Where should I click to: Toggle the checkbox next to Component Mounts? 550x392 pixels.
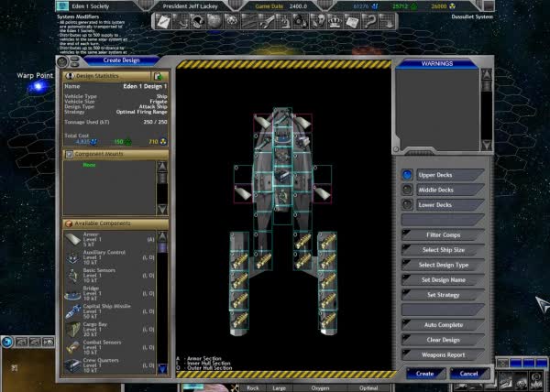coord(70,154)
